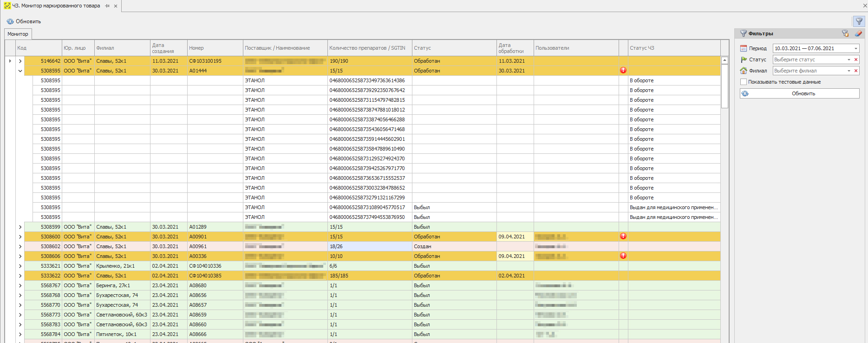Click the red error icon on row 5308606
This screenshot has width=868, height=343.
tap(623, 256)
